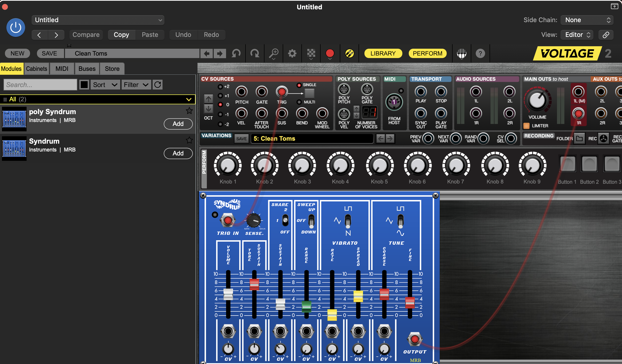Click the GATE CV source jack
Image resolution: width=622 pixels, height=364 pixels.
(262, 92)
